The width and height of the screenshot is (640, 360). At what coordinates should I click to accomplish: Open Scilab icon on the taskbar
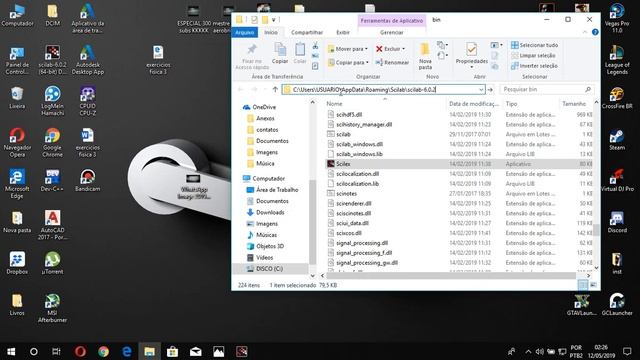tap(242, 351)
